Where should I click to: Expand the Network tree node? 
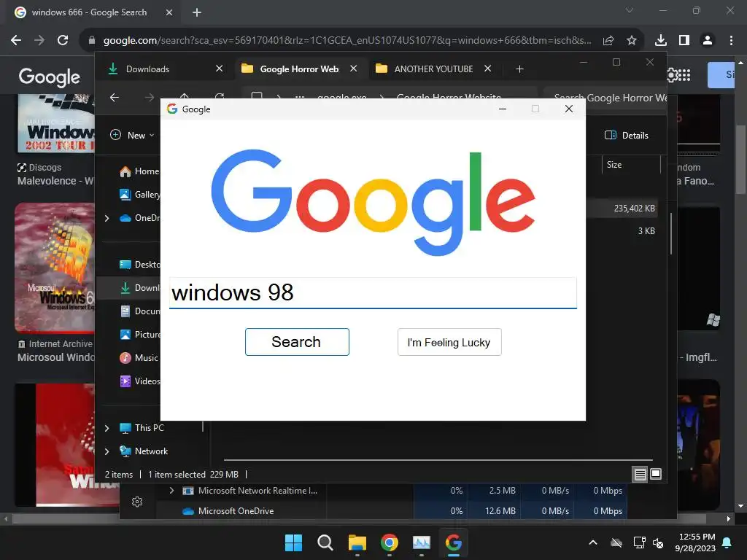[x=107, y=451]
